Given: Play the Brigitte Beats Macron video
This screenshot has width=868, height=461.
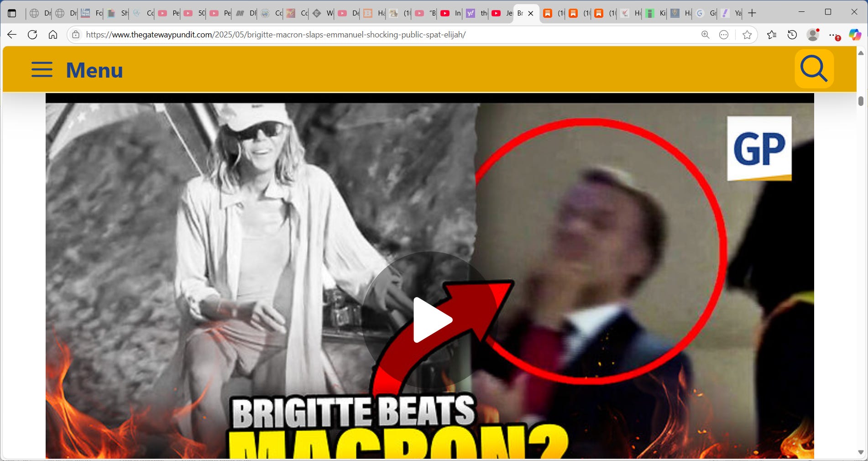Looking at the screenshot, I should [429, 320].
